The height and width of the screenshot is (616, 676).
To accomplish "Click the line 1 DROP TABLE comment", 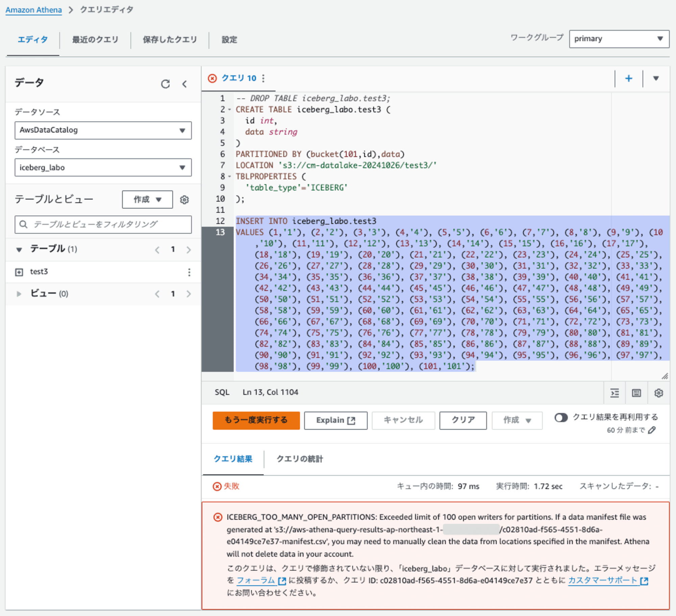I will 313,98.
